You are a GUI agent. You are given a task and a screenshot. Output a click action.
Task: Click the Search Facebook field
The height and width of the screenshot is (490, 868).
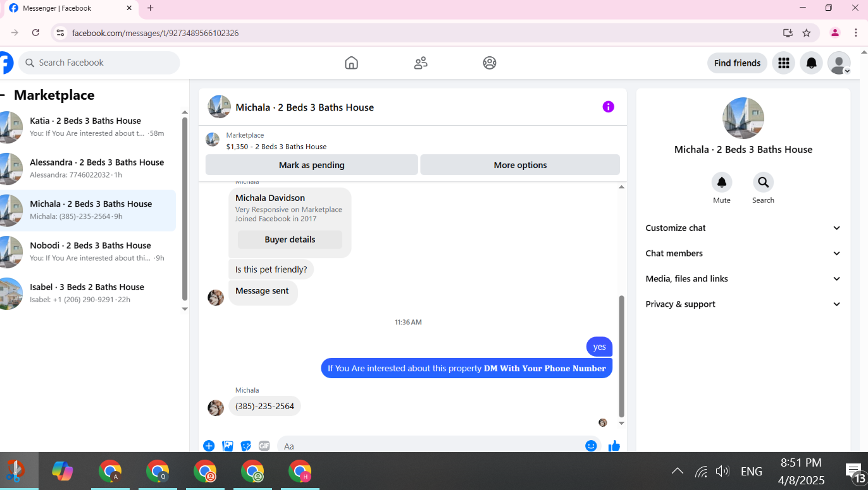tap(99, 63)
